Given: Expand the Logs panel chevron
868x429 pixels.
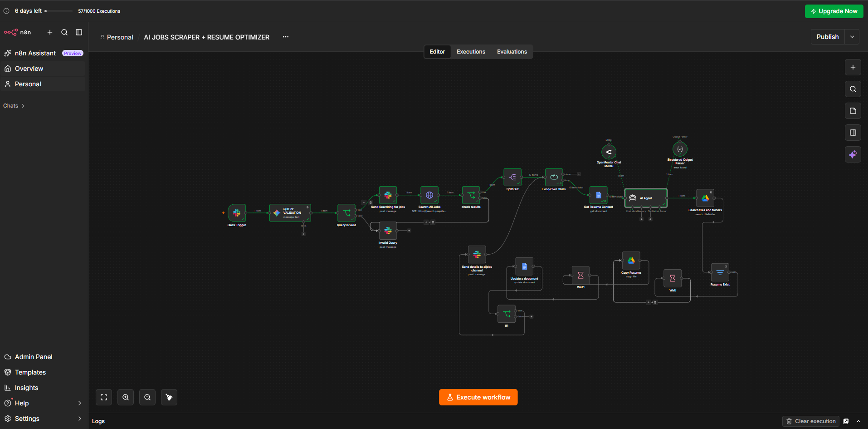Looking at the screenshot, I should 858,421.
